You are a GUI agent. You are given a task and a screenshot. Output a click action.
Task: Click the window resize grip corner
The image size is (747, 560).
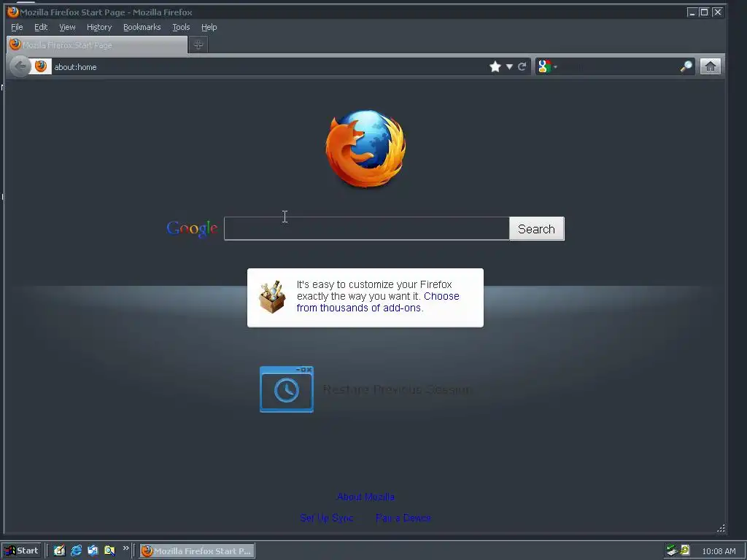[x=721, y=528]
